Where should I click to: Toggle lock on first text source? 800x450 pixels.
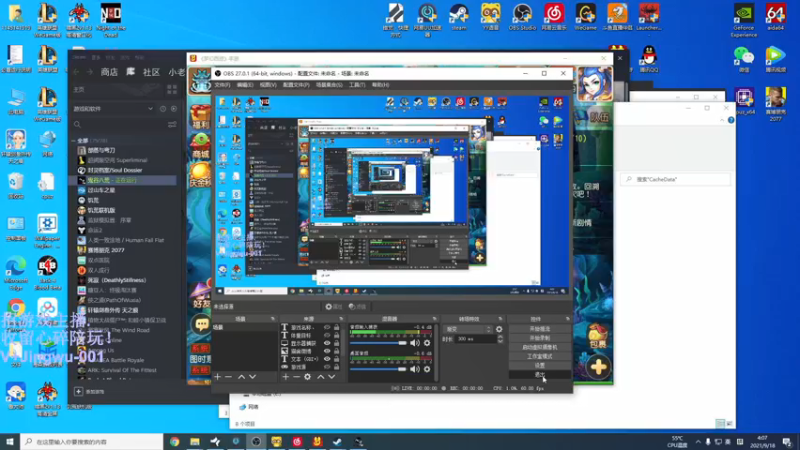(x=336, y=328)
